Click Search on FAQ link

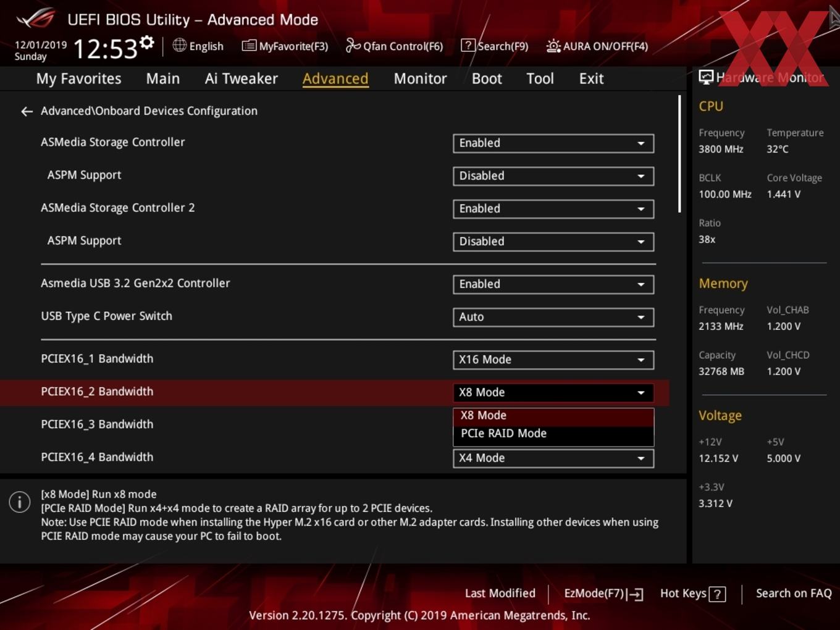[794, 594]
